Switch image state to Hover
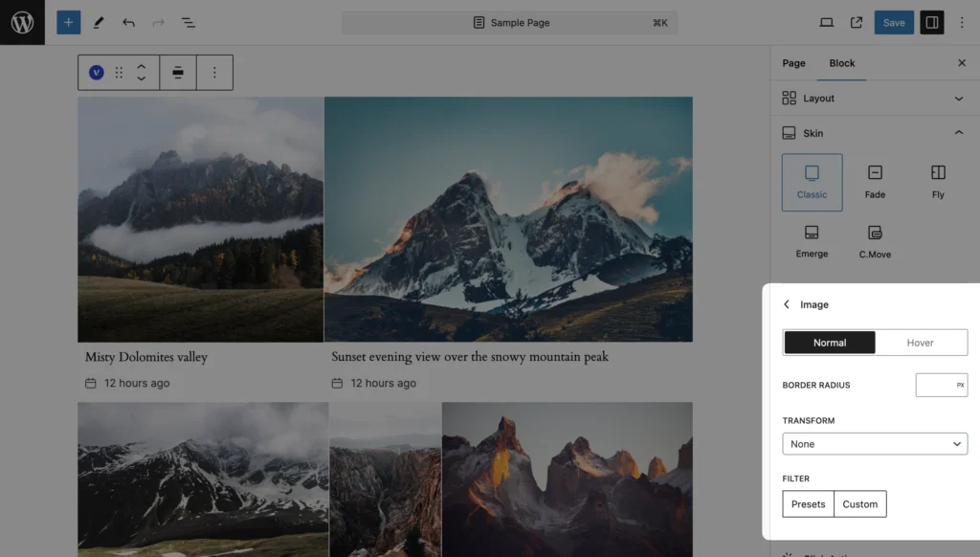 click(920, 343)
